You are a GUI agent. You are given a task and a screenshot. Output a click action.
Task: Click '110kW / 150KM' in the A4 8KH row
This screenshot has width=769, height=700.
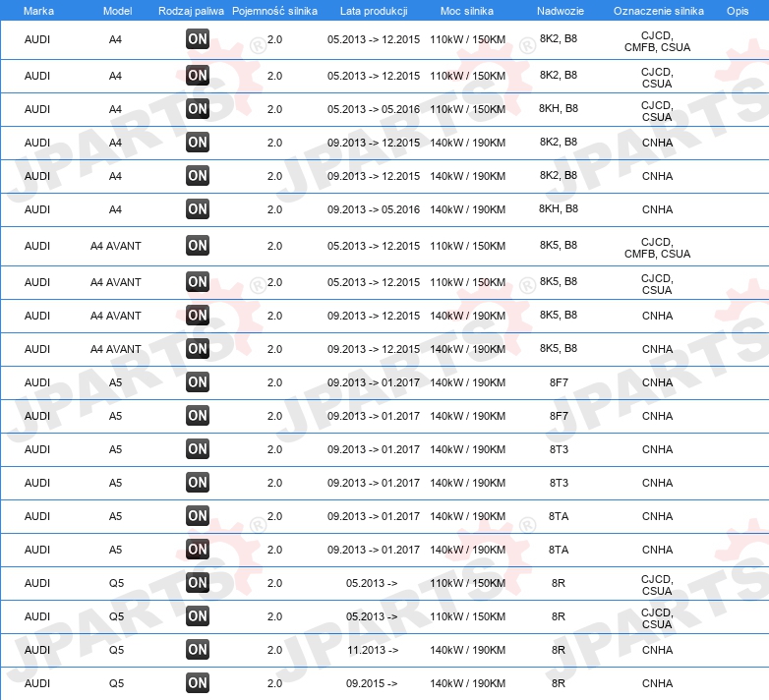(x=468, y=109)
